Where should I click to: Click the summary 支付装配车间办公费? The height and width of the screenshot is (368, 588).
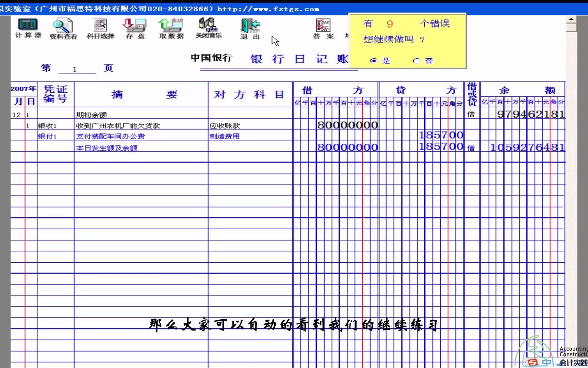(111, 136)
